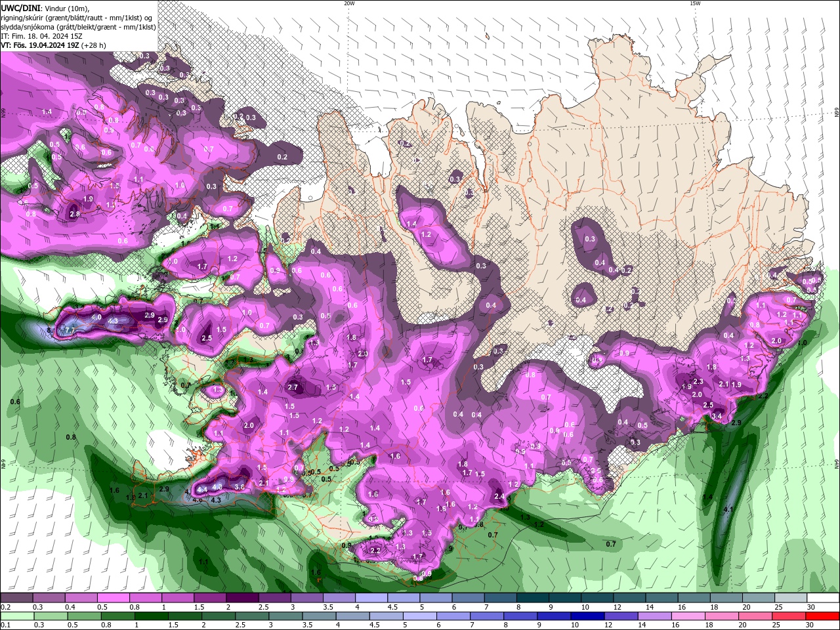Click the '2.4' value on south coast

[499, 496]
